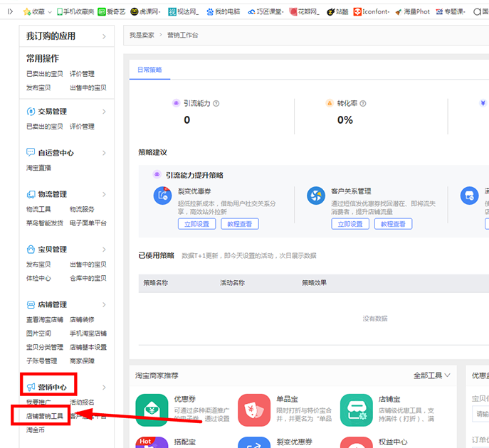Image resolution: width=489 pixels, height=448 pixels.
Task: Open the 单品宝 red tag icon
Action: click(254, 409)
